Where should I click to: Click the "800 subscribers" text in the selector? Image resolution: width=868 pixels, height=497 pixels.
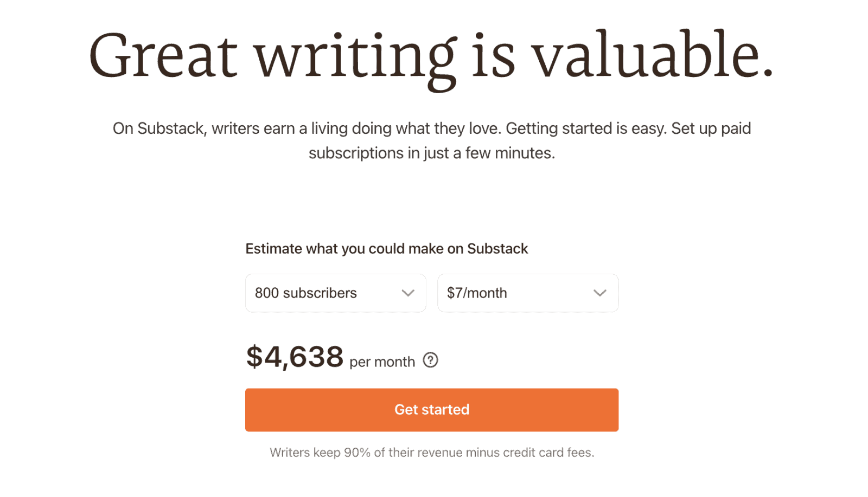[306, 293]
